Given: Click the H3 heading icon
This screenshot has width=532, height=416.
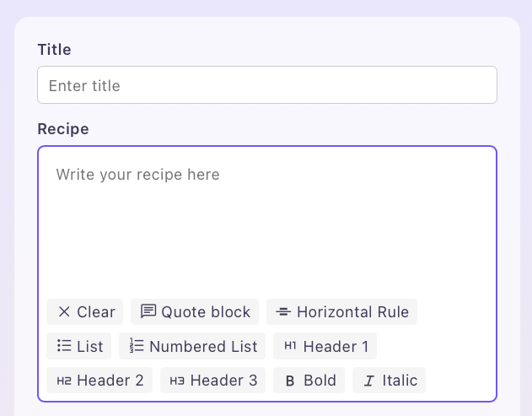Looking at the screenshot, I should pos(177,381).
